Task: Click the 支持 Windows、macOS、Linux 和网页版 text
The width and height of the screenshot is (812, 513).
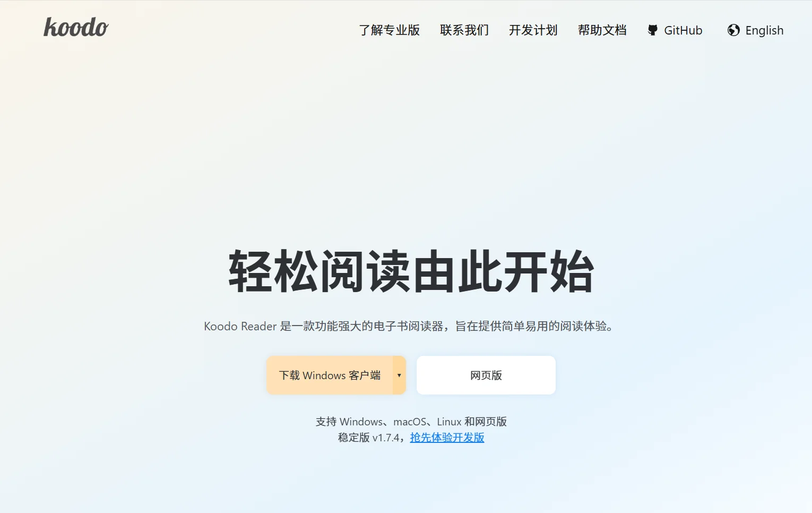Action: coord(411,422)
